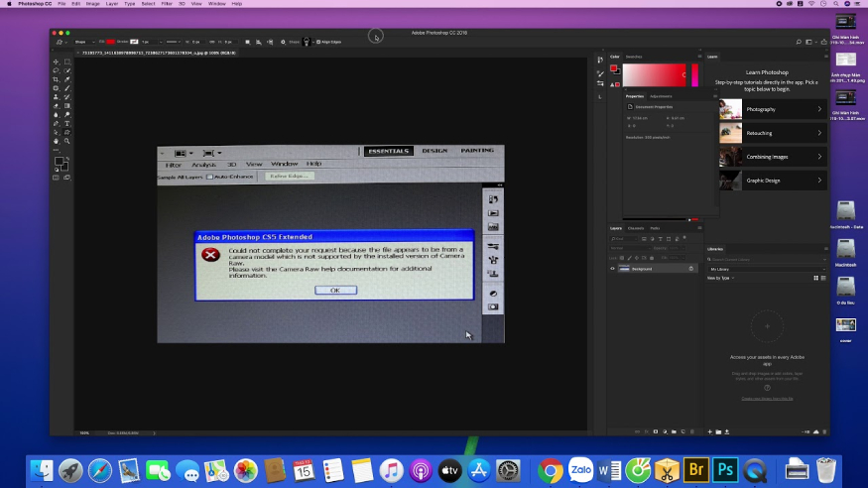
Task: Hide the Background layer eye icon
Action: pos(612,269)
